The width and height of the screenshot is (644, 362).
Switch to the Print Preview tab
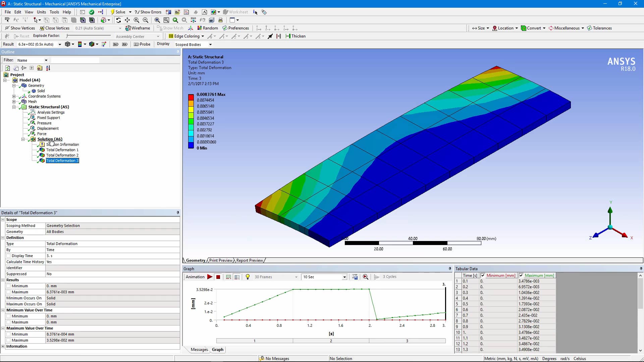click(x=220, y=260)
